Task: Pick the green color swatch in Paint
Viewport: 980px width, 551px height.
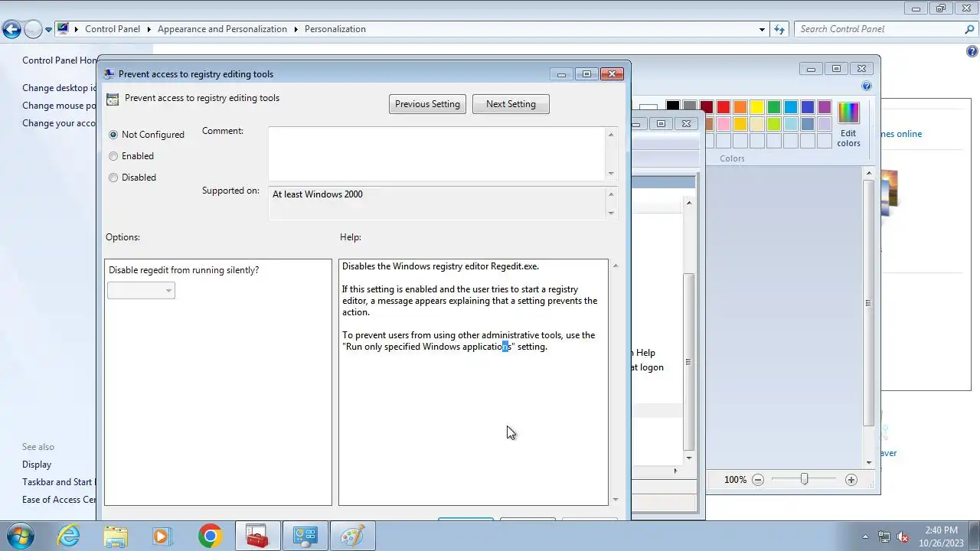Action: click(x=773, y=107)
